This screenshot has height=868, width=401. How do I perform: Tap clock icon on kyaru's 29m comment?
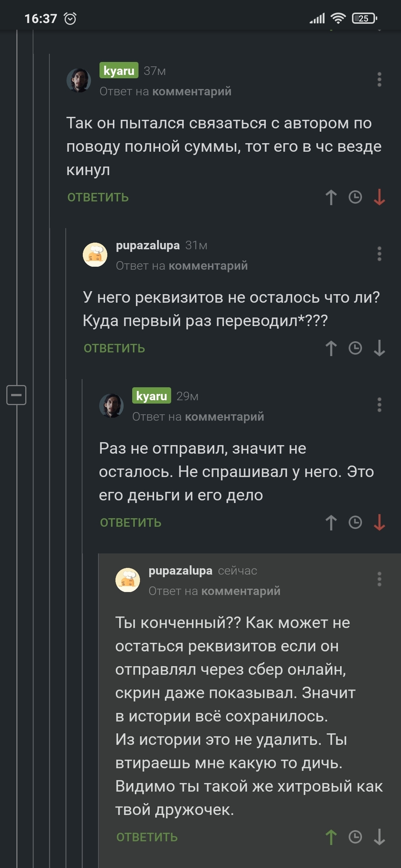[x=355, y=522]
